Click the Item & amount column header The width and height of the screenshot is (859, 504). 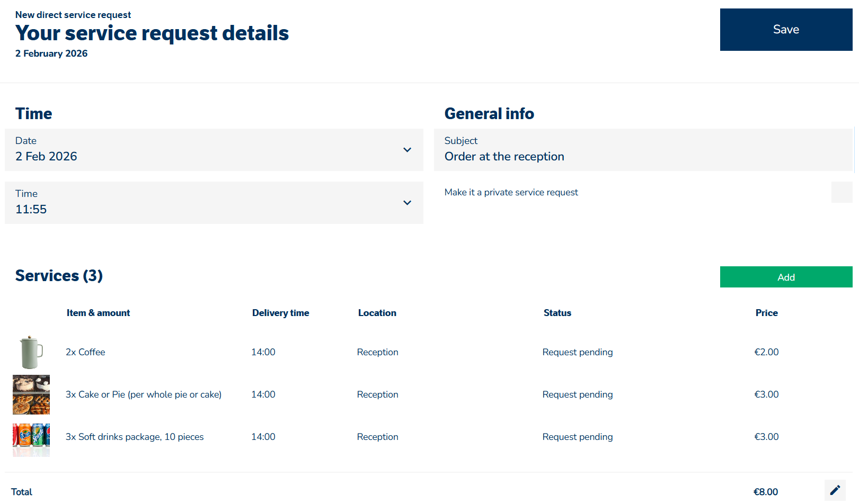point(98,313)
